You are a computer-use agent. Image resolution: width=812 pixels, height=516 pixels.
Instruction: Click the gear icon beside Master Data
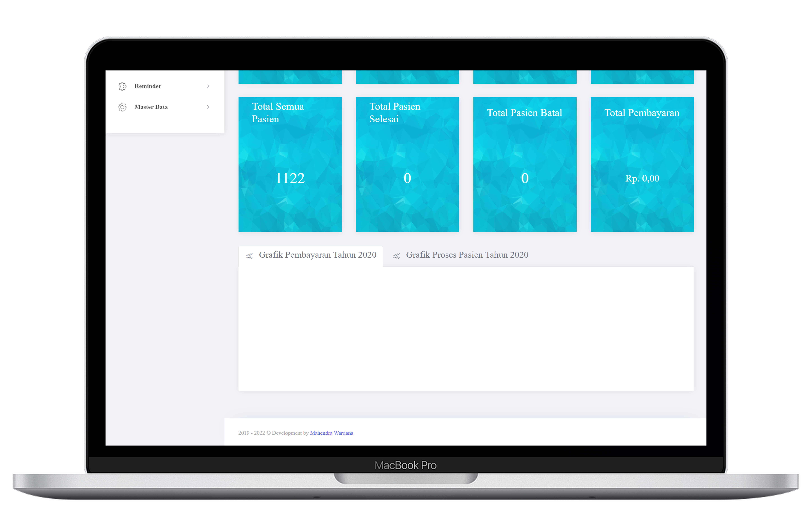point(122,107)
